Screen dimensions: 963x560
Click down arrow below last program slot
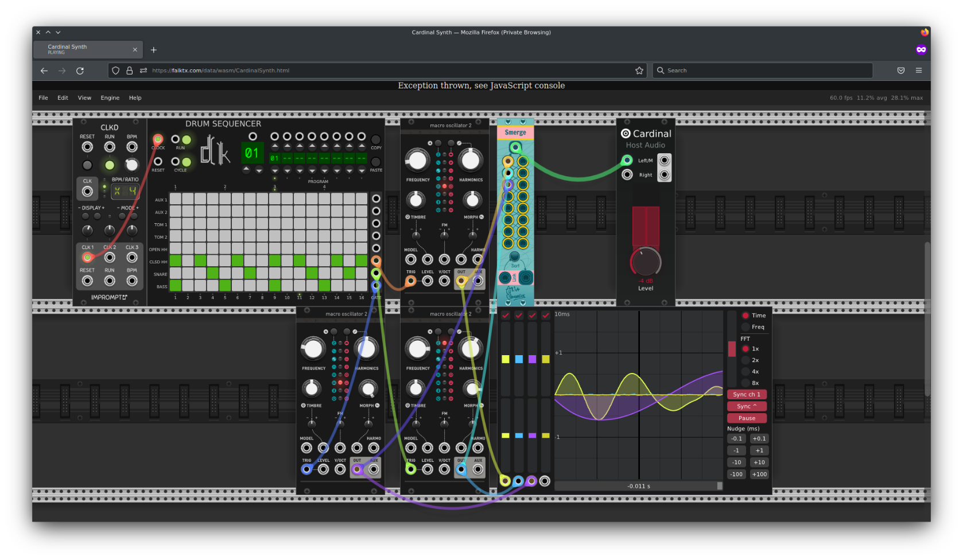362,170
